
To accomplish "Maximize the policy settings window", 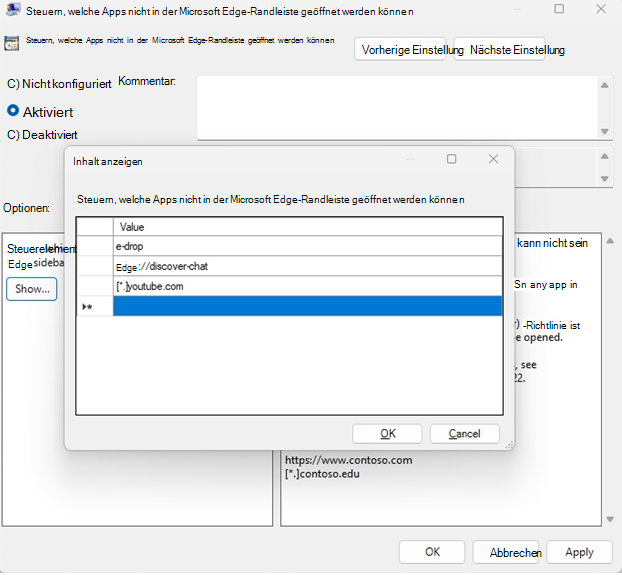I will click(559, 9).
